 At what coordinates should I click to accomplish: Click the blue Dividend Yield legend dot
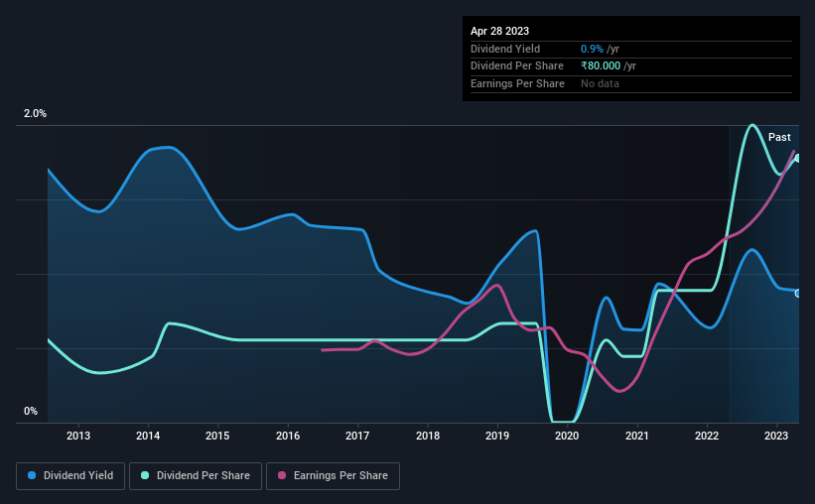pos(32,475)
